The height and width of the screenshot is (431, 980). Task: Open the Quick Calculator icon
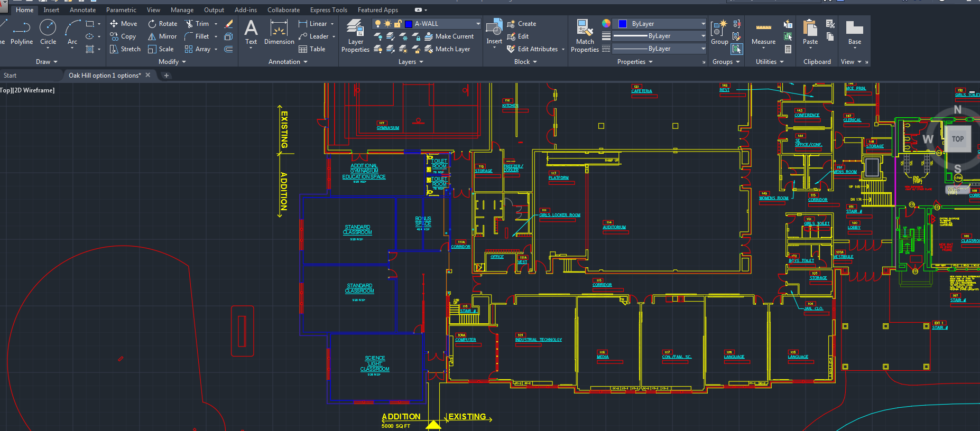click(788, 49)
